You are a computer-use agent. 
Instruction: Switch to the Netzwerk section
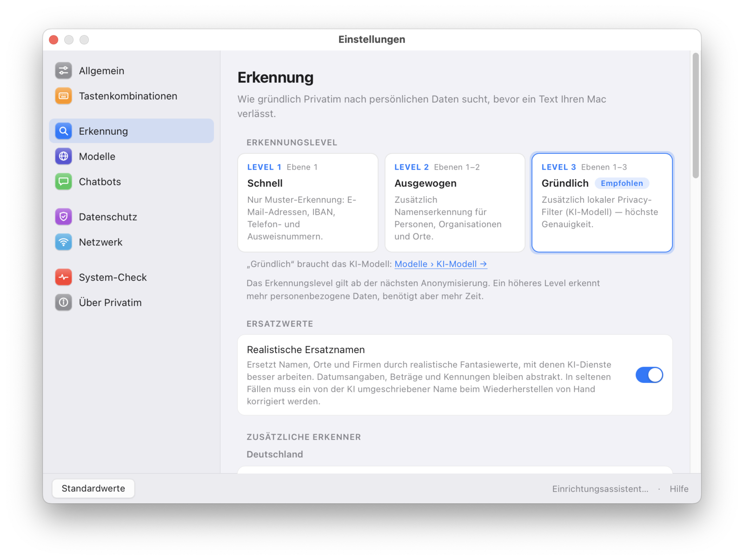[x=131, y=242]
